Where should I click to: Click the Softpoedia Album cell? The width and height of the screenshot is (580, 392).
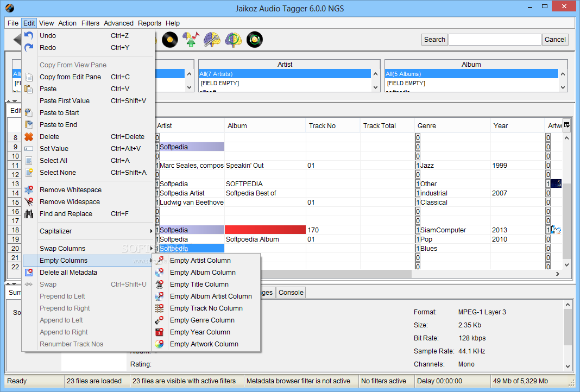(265, 239)
